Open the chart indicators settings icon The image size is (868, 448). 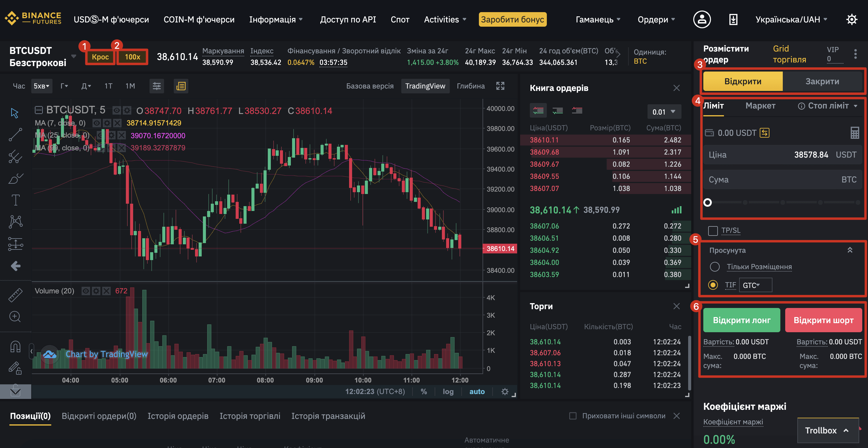coord(157,86)
